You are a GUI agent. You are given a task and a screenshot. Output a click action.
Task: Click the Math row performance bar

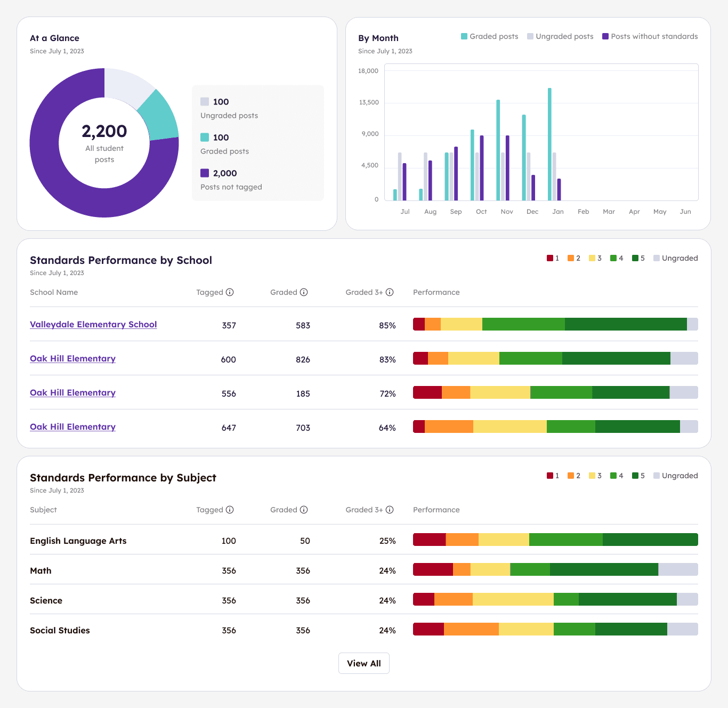click(554, 569)
